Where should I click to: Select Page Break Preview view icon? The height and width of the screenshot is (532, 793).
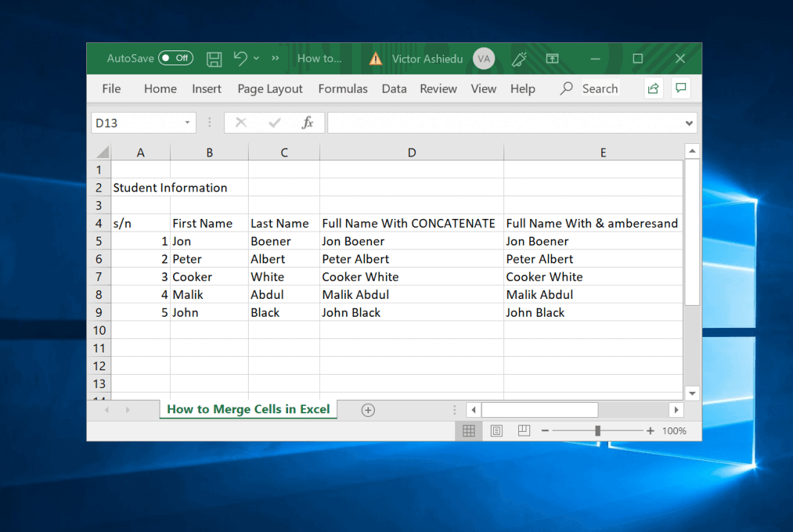click(x=523, y=430)
